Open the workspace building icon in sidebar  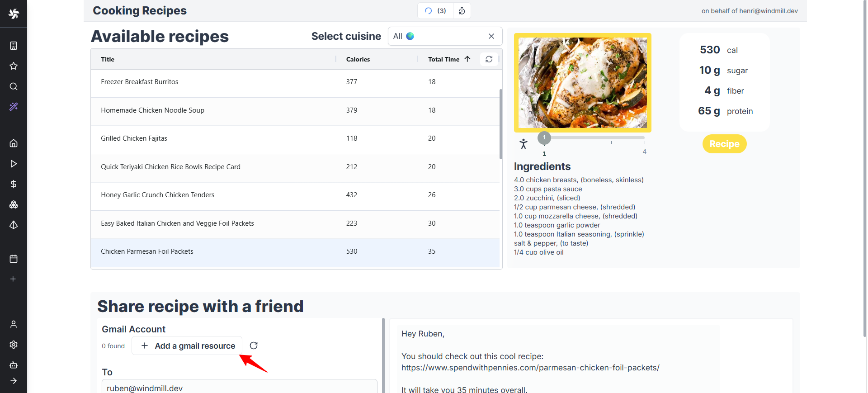tap(14, 46)
